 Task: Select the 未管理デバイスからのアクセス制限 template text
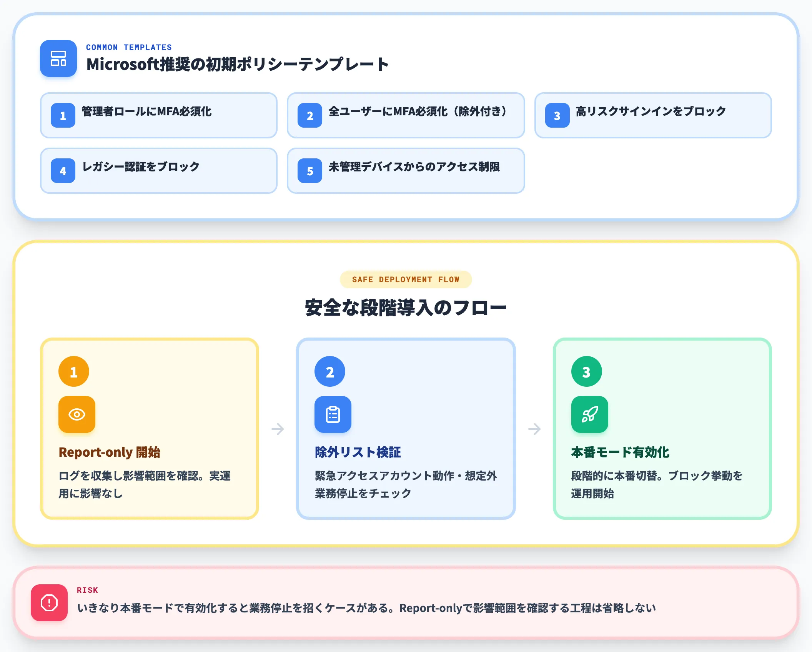(x=414, y=167)
